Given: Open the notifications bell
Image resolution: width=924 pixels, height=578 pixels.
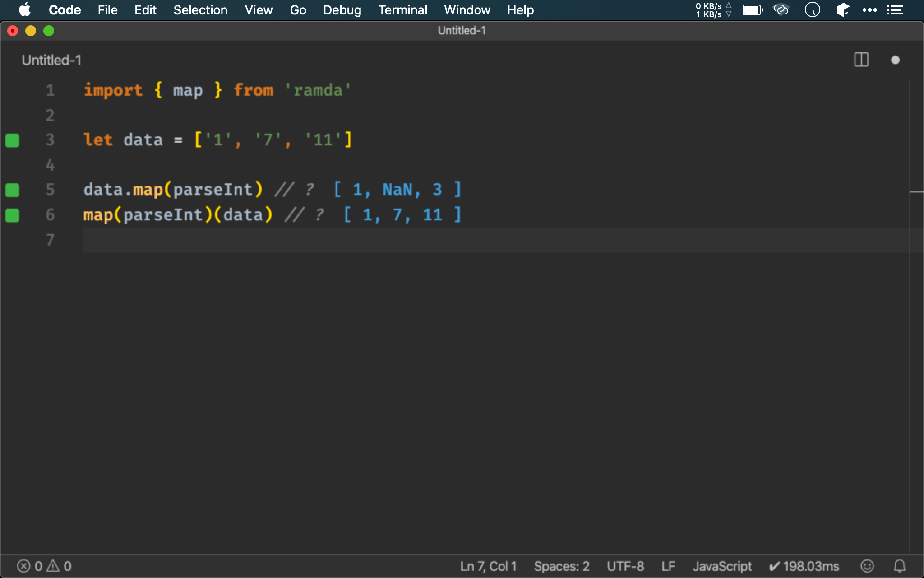Looking at the screenshot, I should (900, 566).
